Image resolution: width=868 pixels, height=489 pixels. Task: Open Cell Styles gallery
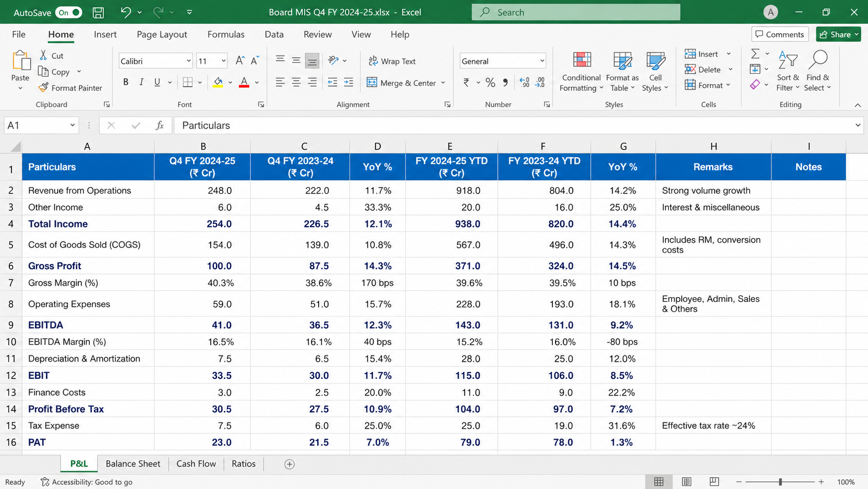click(x=655, y=72)
